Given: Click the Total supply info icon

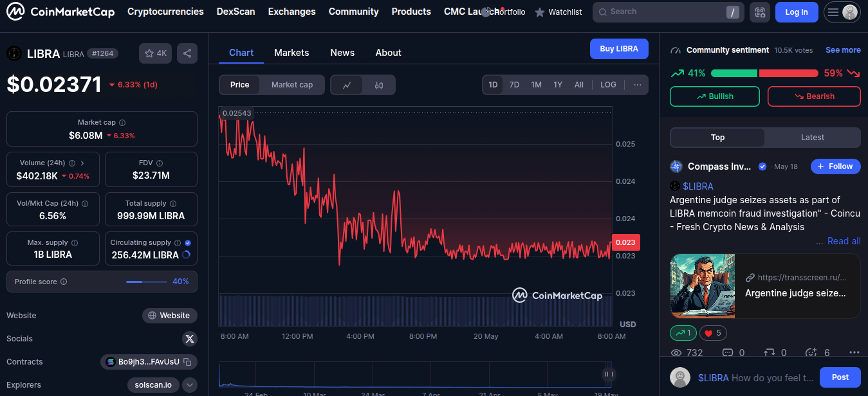Looking at the screenshot, I should coord(173,203).
